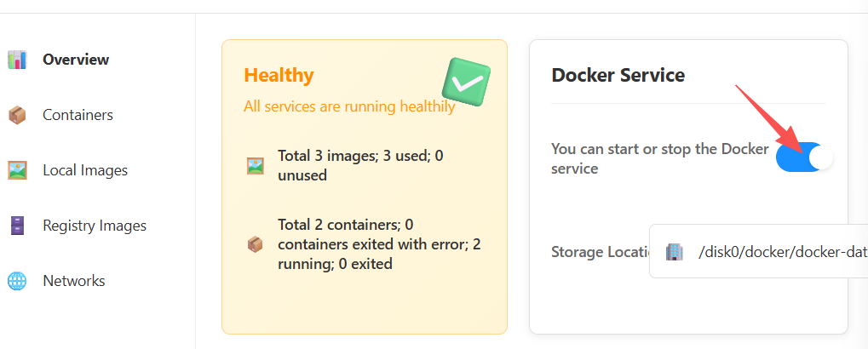Viewport: 868px width, 349px height.
Task: Turn off the Docker service switch
Action: [x=804, y=157]
